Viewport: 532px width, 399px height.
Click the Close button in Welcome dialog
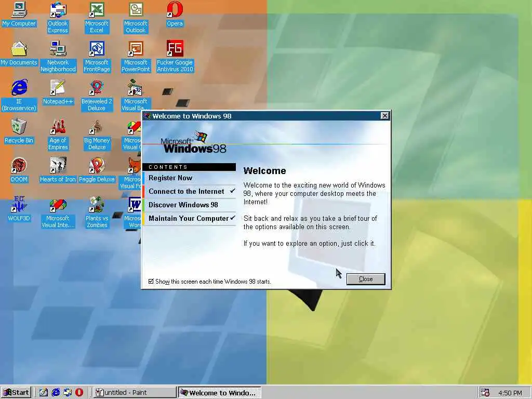(366, 279)
